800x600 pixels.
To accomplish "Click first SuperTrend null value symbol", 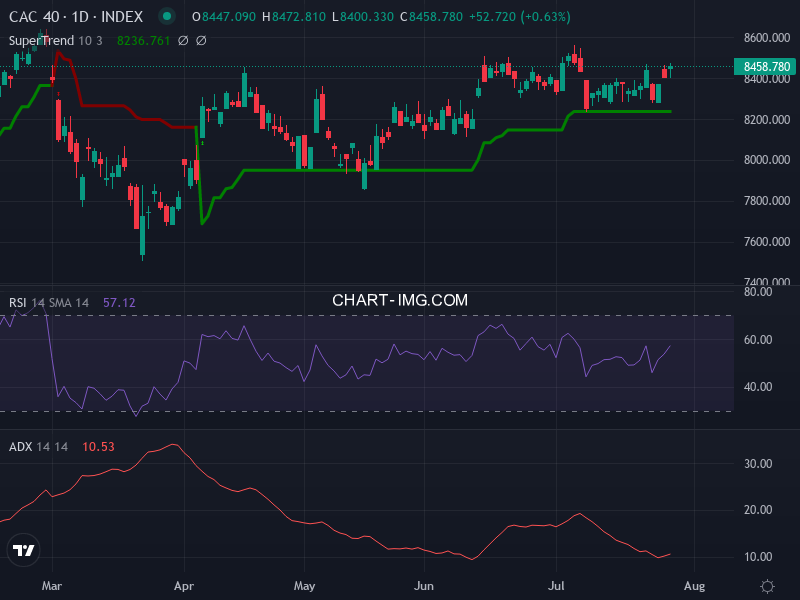I will click(x=183, y=40).
